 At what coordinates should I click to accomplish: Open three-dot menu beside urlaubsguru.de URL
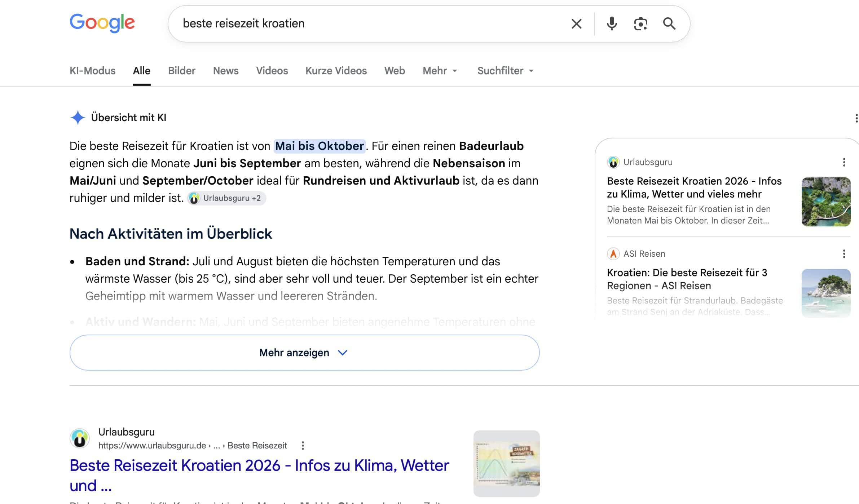click(x=303, y=446)
